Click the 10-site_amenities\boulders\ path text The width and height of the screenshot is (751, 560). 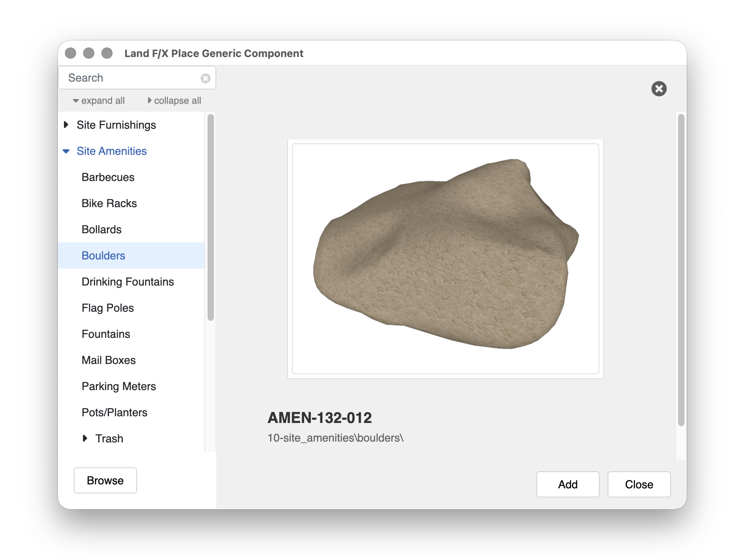tap(335, 438)
